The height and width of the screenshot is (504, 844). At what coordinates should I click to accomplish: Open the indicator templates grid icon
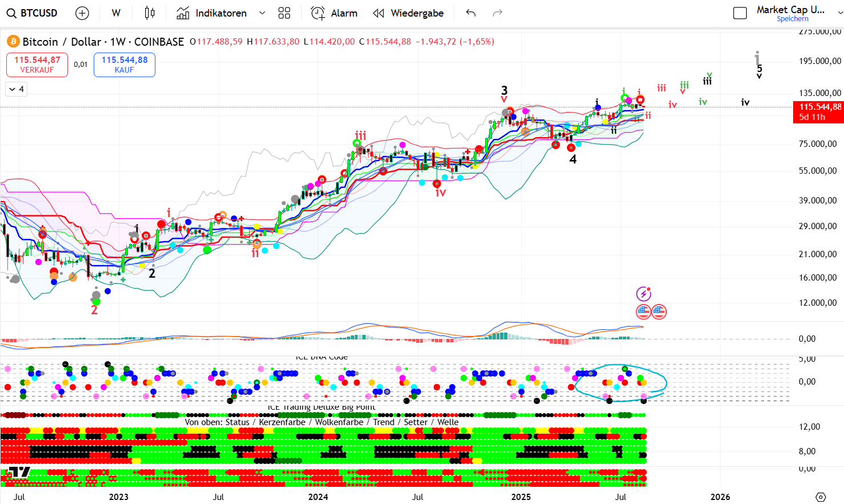(x=284, y=13)
